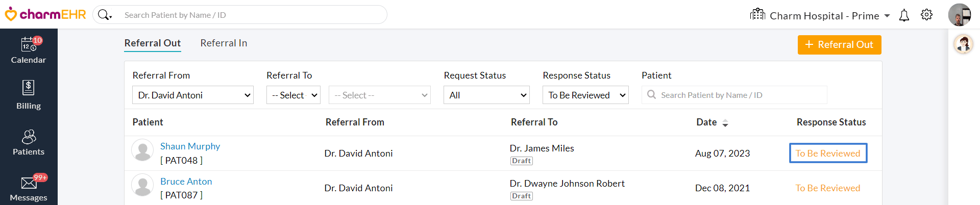
Task: Sort by Date column arrow
Action: pos(725,123)
